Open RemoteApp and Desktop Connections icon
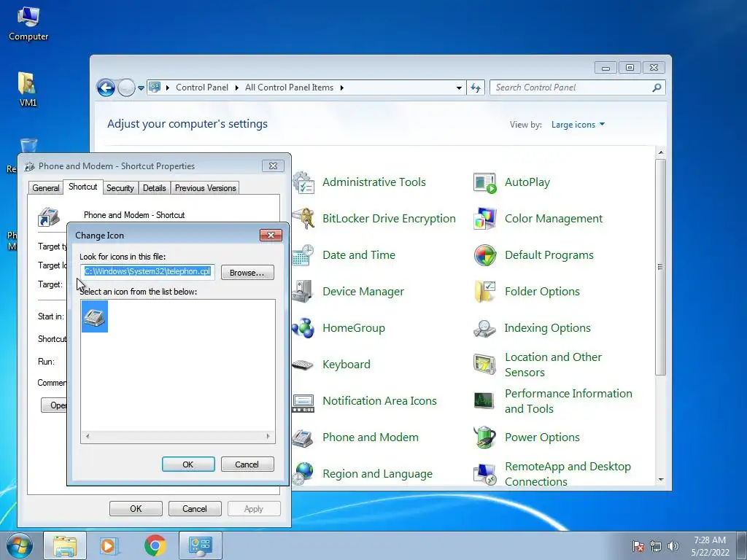 (485, 474)
